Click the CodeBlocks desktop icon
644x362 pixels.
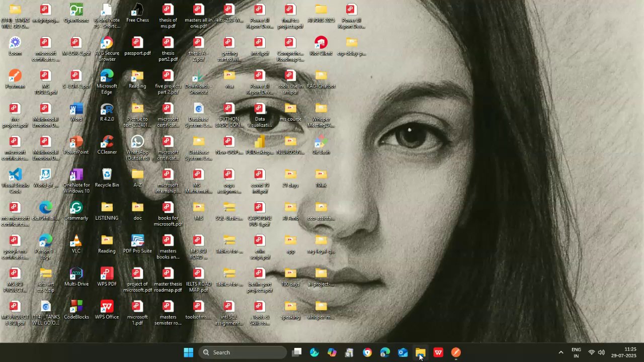(76, 307)
